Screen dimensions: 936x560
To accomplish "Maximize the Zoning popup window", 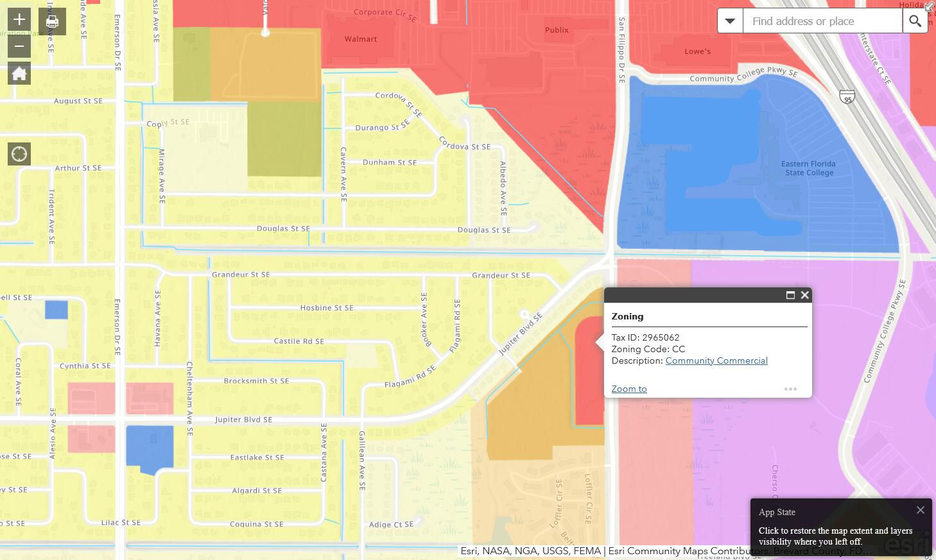I will coord(790,295).
